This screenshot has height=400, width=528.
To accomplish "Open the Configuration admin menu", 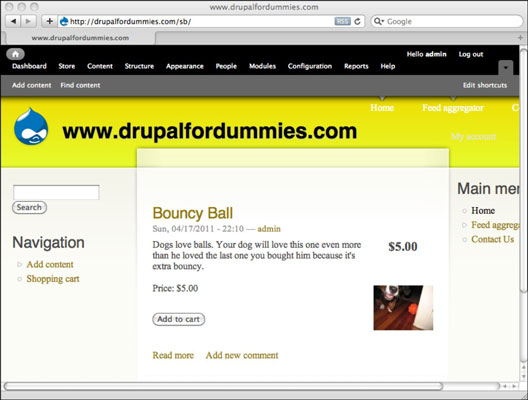I will (310, 66).
